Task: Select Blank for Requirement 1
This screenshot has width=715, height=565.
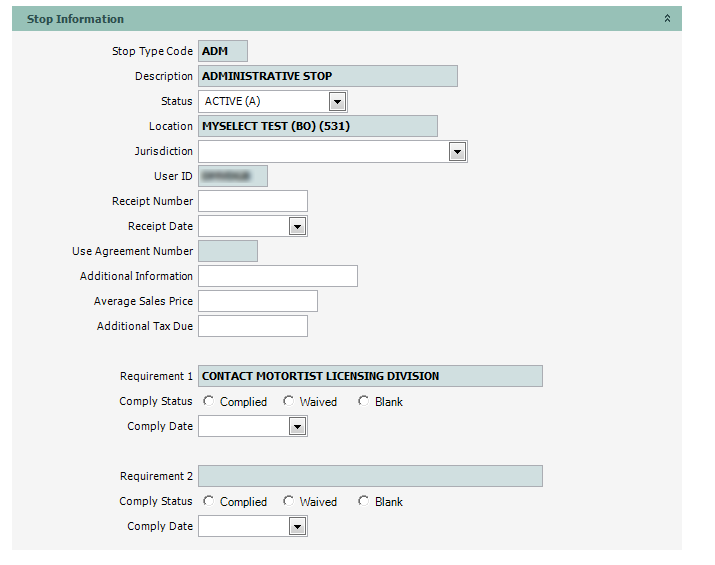Action: point(363,401)
